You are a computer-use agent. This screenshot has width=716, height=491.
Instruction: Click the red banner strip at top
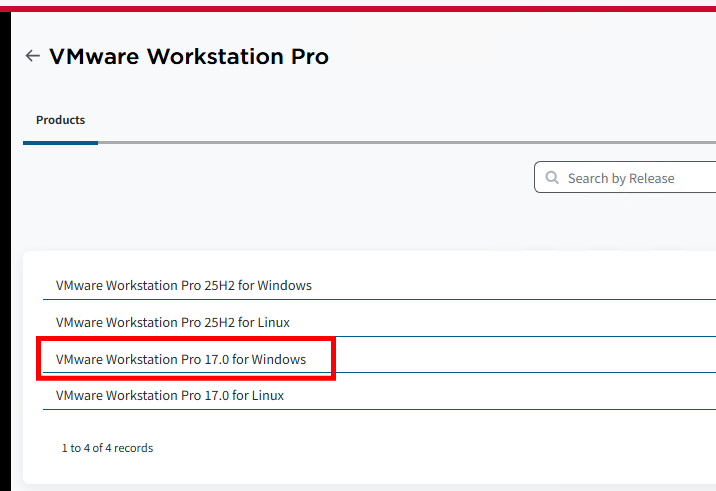point(358,7)
